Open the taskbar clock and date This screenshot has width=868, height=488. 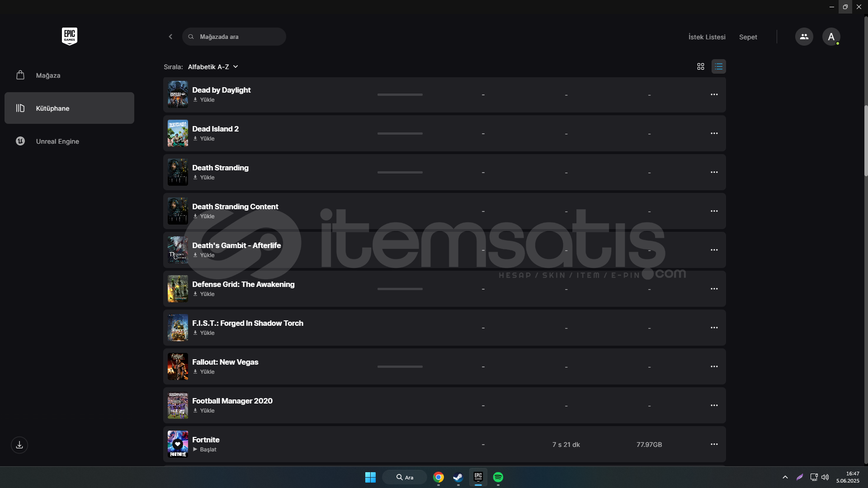pyautogui.click(x=848, y=477)
